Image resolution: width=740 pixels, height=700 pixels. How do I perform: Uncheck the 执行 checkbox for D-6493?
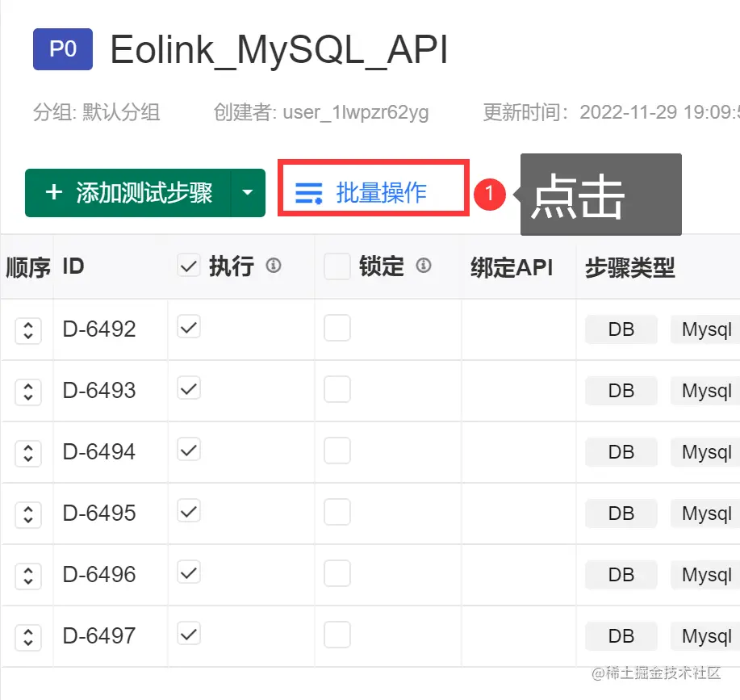tap(189, 388)
